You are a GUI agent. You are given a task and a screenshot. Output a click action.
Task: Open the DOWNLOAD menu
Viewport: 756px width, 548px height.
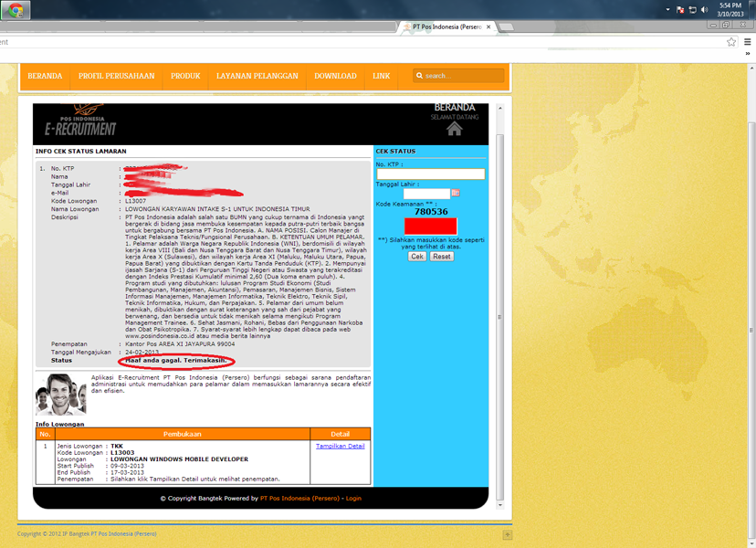click(x=336, y=76)
